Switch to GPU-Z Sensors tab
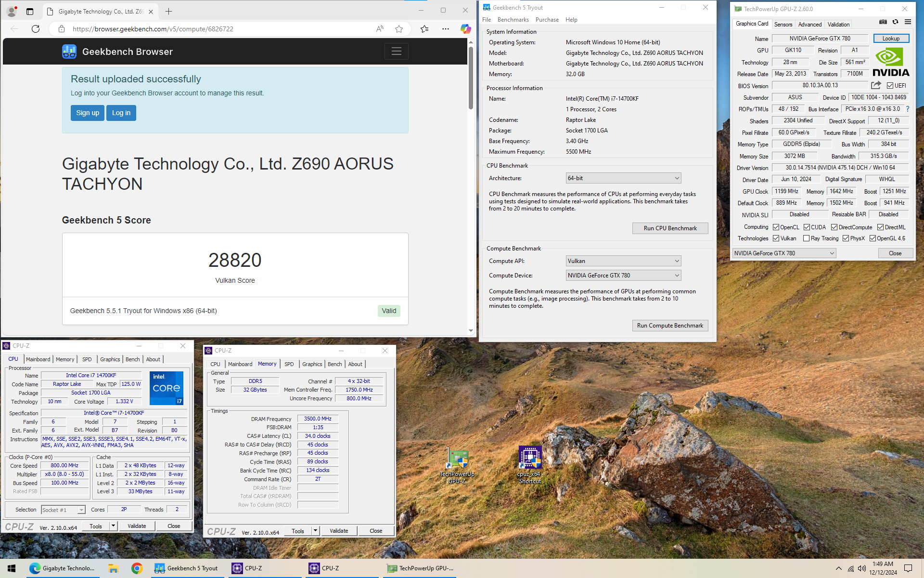This screenshot has height=578, width=924. click(783, 25)
